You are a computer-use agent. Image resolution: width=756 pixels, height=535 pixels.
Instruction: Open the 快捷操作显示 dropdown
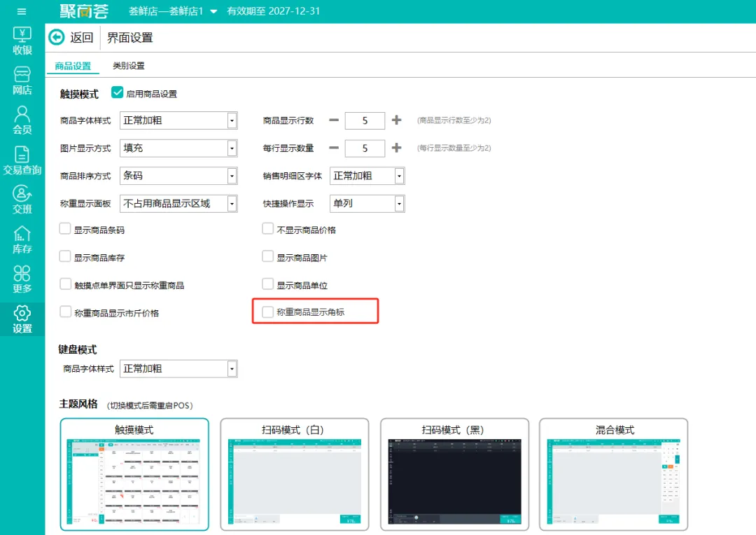pyautogui.click(x=367, y=204)
